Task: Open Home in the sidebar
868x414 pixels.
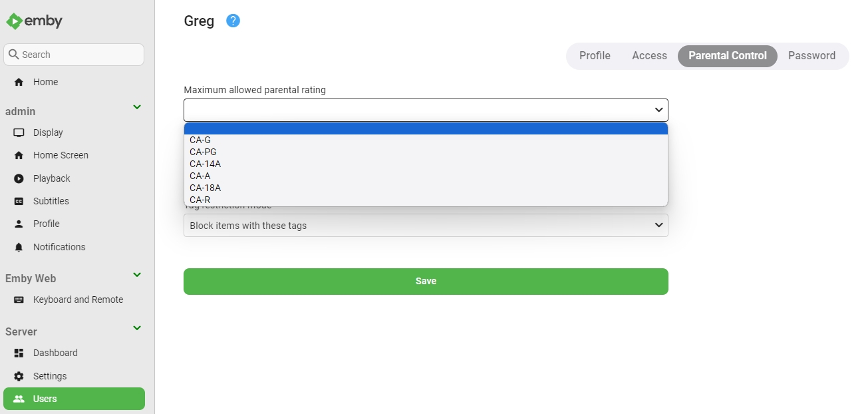Action: click(74, 82)
